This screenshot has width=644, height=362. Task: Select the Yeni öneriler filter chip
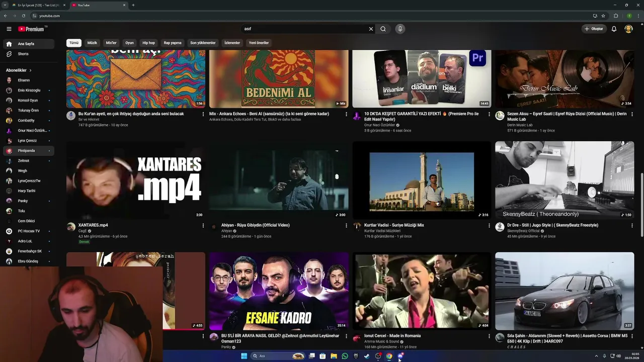pos(259,43)
